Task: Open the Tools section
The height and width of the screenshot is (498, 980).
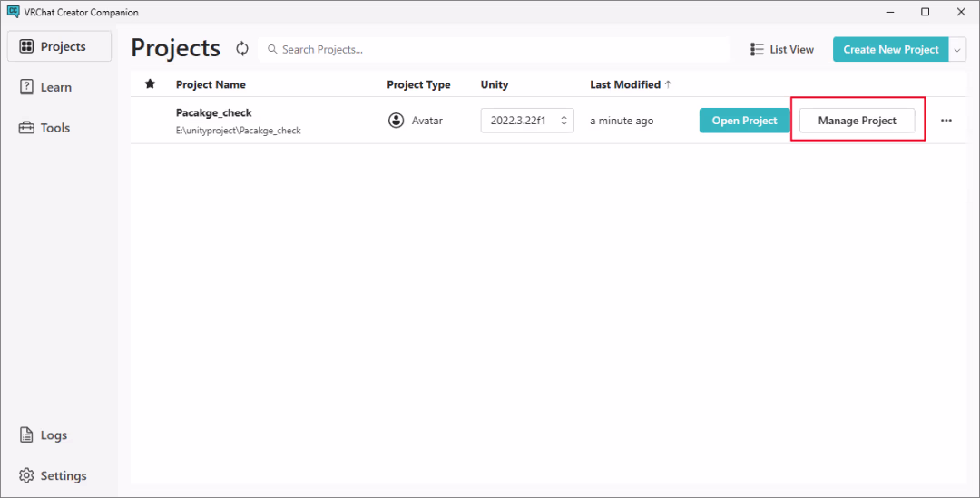Action: coord(44,128)
